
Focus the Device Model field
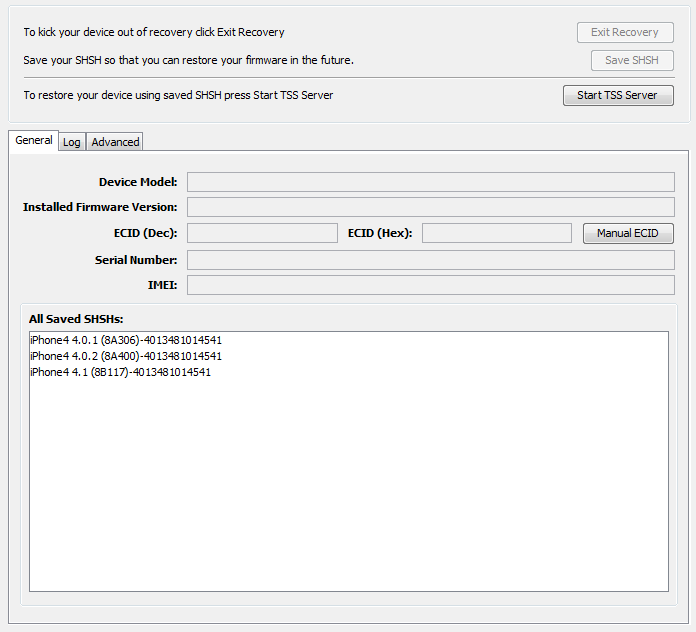431,182
